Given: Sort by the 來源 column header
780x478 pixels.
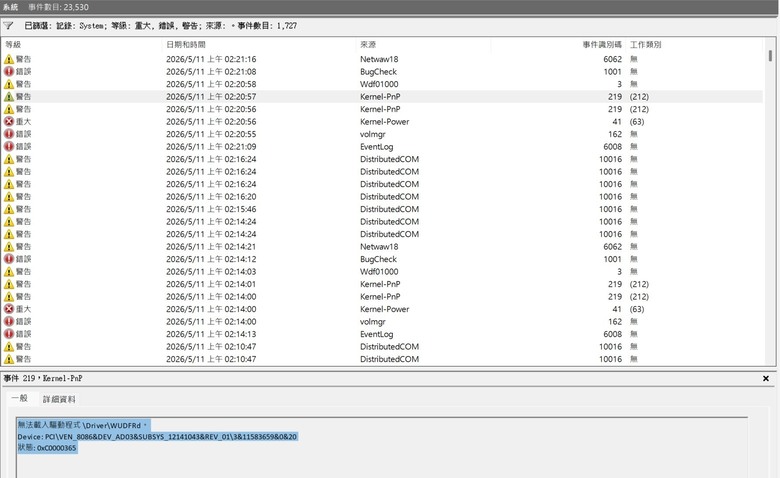Looking at the screenshot, I should click(368, 45).
